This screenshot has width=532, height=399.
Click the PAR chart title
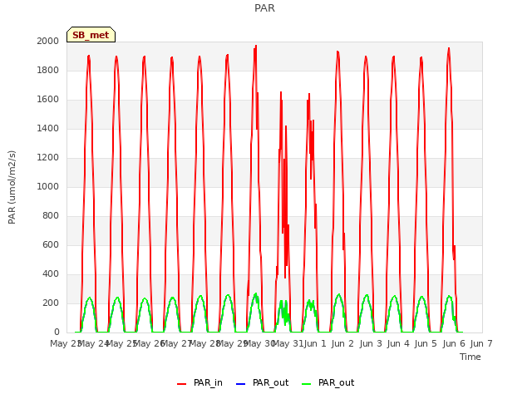[x=264, y=8]
